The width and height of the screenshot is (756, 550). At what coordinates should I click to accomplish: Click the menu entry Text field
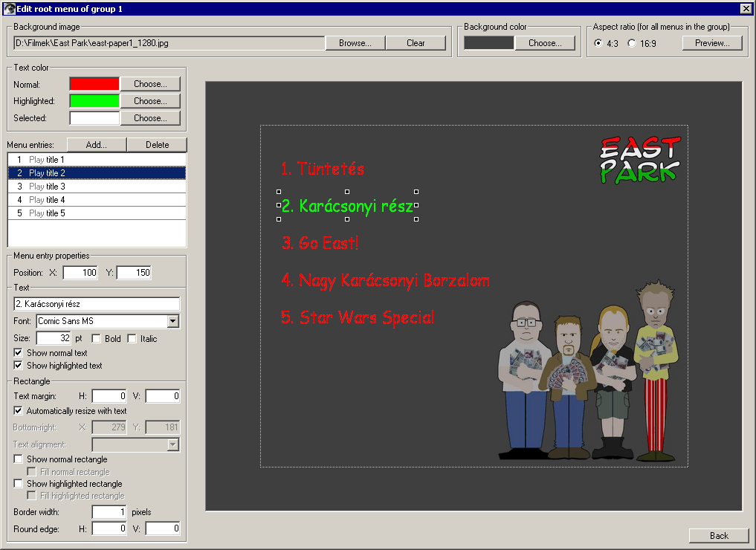click(97, 304)
